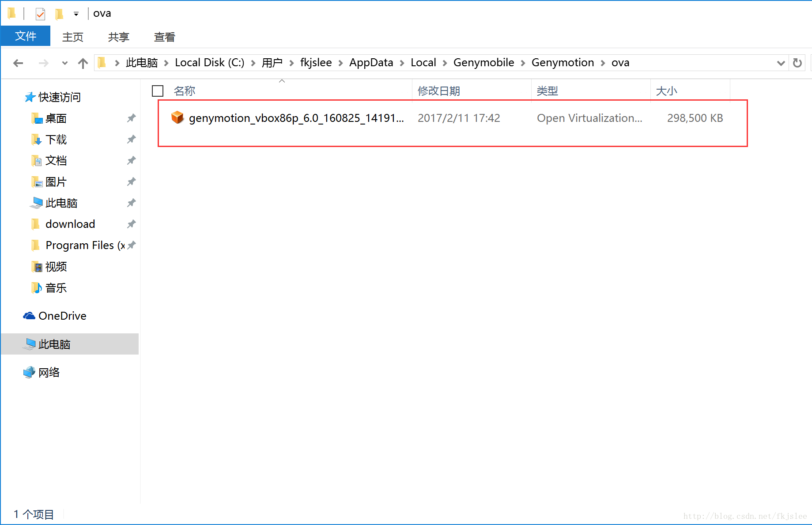Open 音乐 folder in sidebar
This screenshot has height=525, width=812.
point(56,288)
